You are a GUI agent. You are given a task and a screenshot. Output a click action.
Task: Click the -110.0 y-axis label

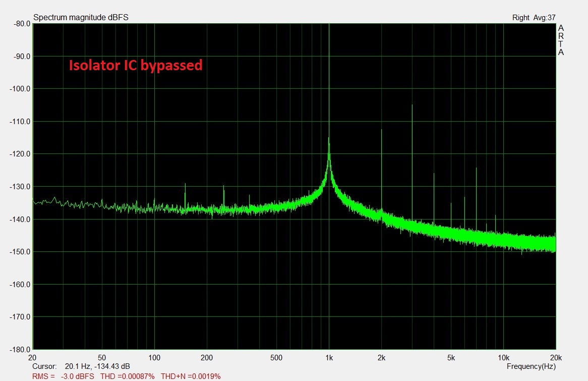[x=20, y=121]
